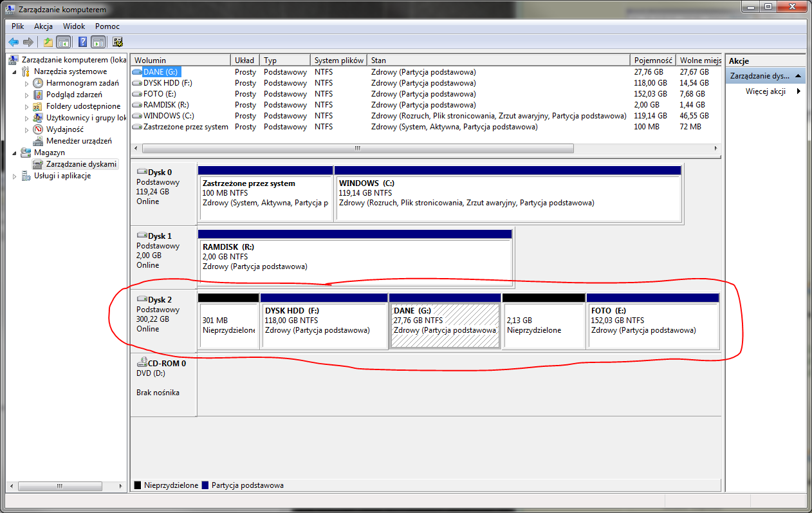Collapse the Narzędzia systemowe tree node
Image resolution: width=812 pixels, height=513 pixels.
[15, 71]
